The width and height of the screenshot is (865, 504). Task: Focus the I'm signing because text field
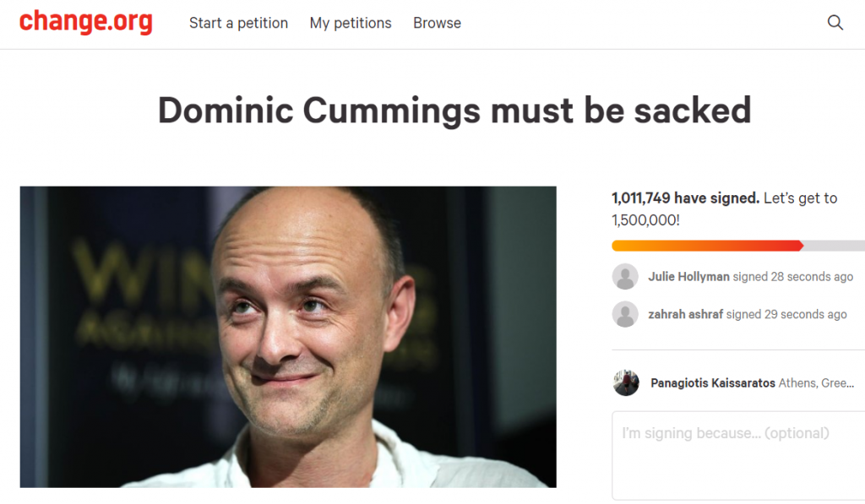(x=738, y=454)
